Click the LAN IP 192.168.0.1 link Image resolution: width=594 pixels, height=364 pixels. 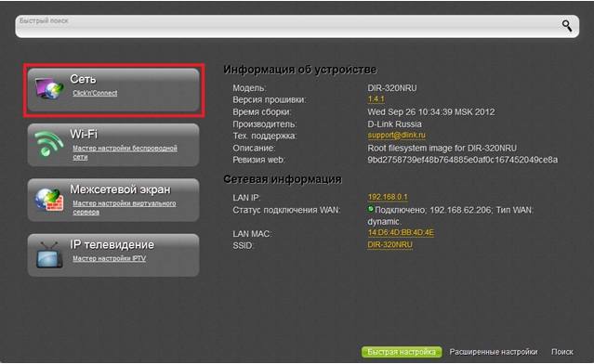click(388, 197)
